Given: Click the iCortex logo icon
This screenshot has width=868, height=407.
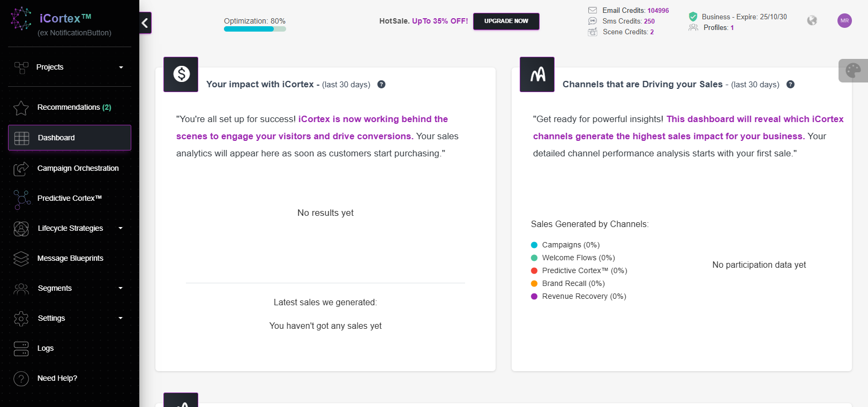Looking at the screenshot, I should pyautogui.click(x=21, y=19).
